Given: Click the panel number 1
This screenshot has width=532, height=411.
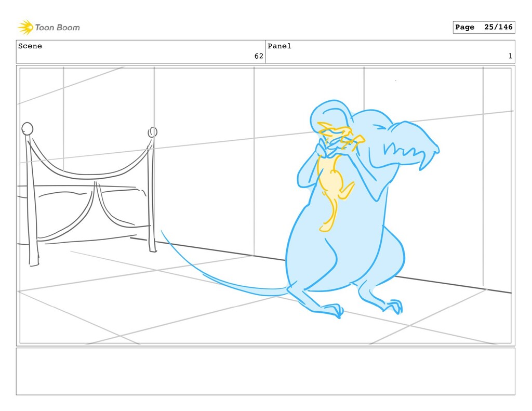Looking at the screenshot, I should pos(510,56).
